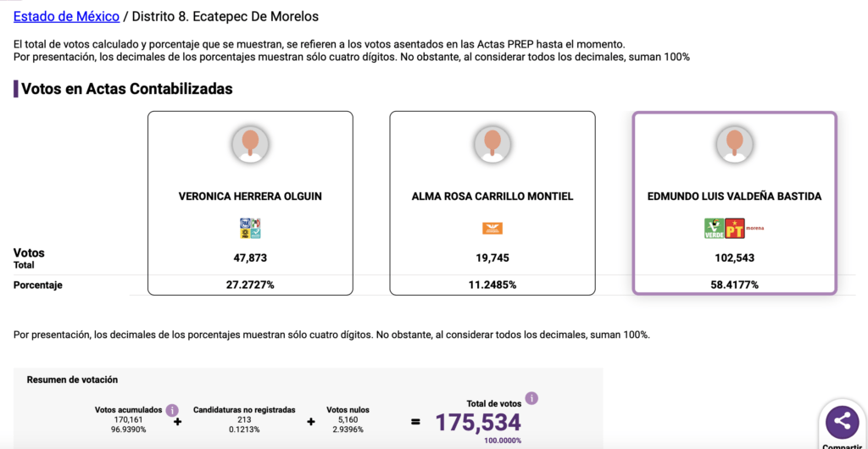Open the info icon beside Votos acumulados

(172, 409)
